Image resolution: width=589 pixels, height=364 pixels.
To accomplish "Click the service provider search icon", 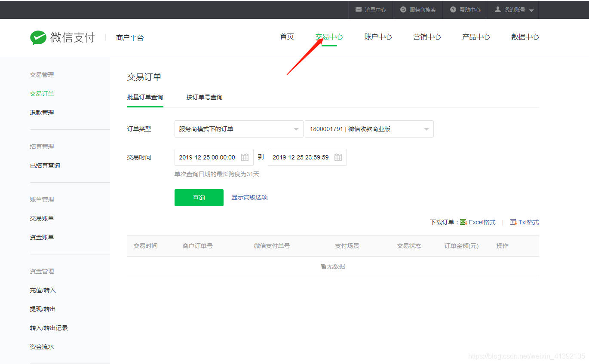I will [x=403, y=9].
